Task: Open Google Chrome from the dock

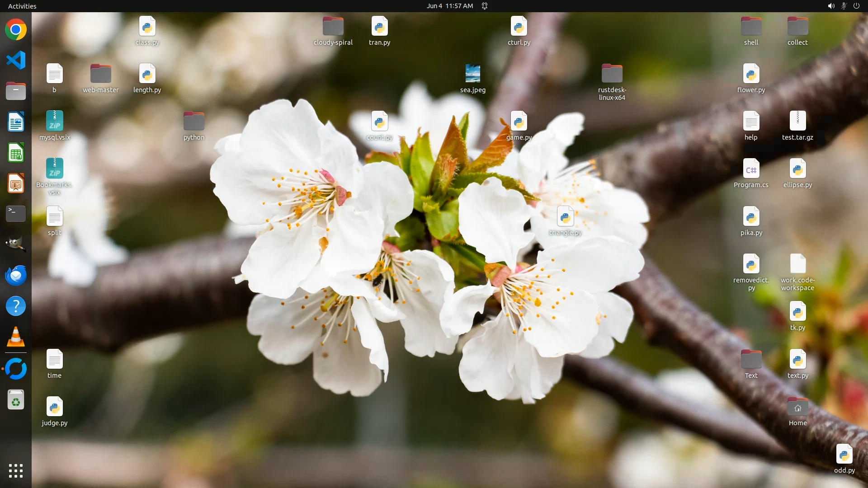Action: tap(16, 30)
